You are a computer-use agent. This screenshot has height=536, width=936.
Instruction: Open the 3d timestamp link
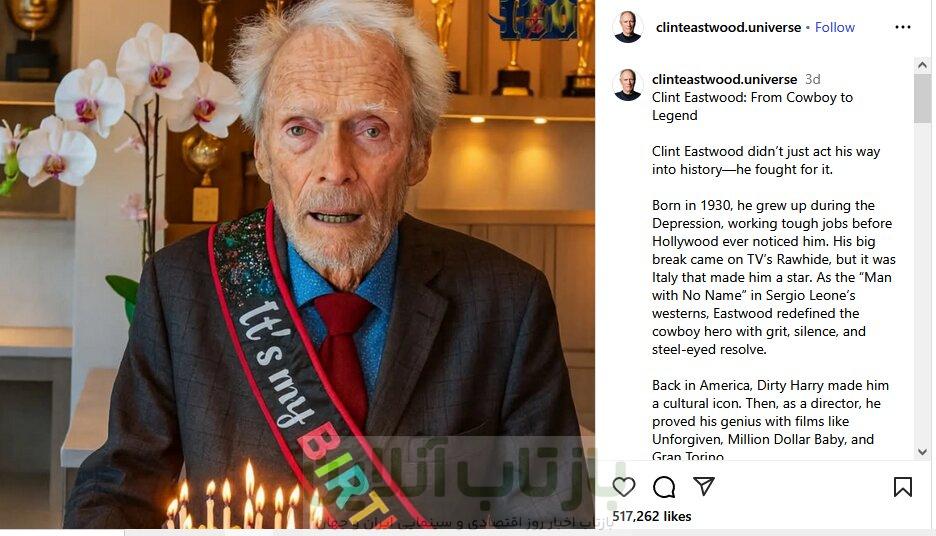[x=812, y=79]
